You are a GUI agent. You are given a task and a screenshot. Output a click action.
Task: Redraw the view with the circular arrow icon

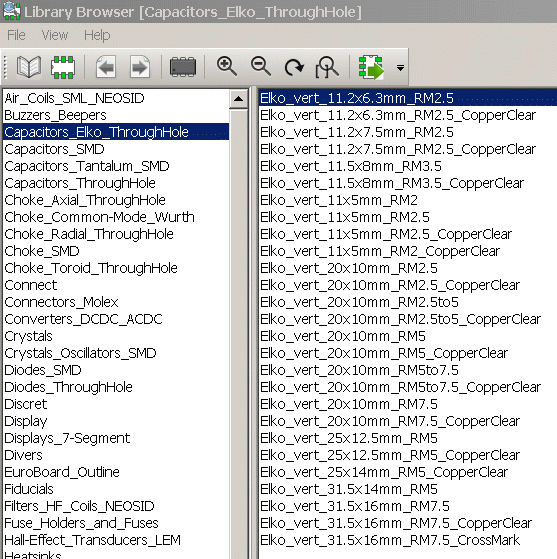[x=294, y=67]
